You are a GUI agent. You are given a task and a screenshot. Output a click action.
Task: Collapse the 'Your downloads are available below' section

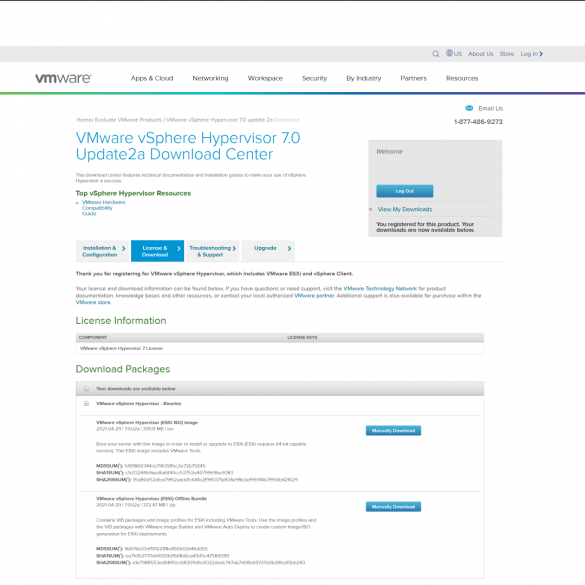pos(86,389)
